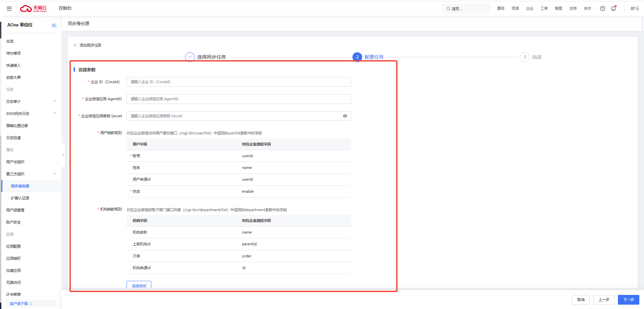
Task: Open the help question mark icon
Action: pos(602,9)
